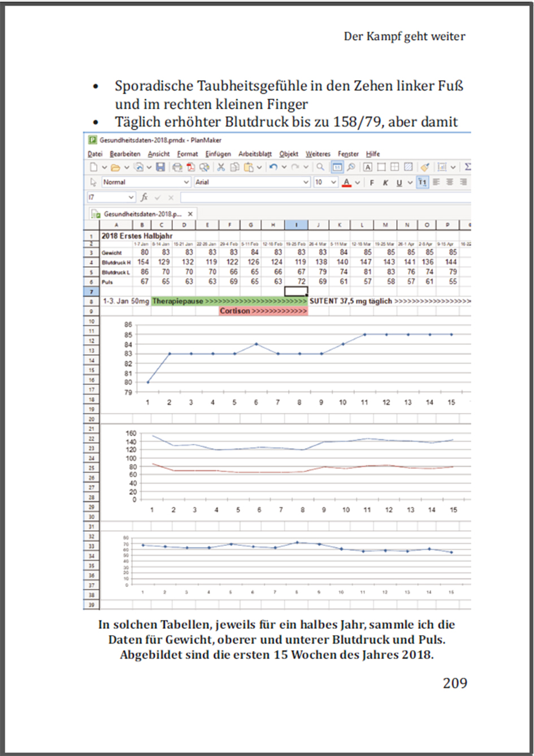Click the Print icon in toolbar
Screen dimensions: 534x756
point(177,167)
